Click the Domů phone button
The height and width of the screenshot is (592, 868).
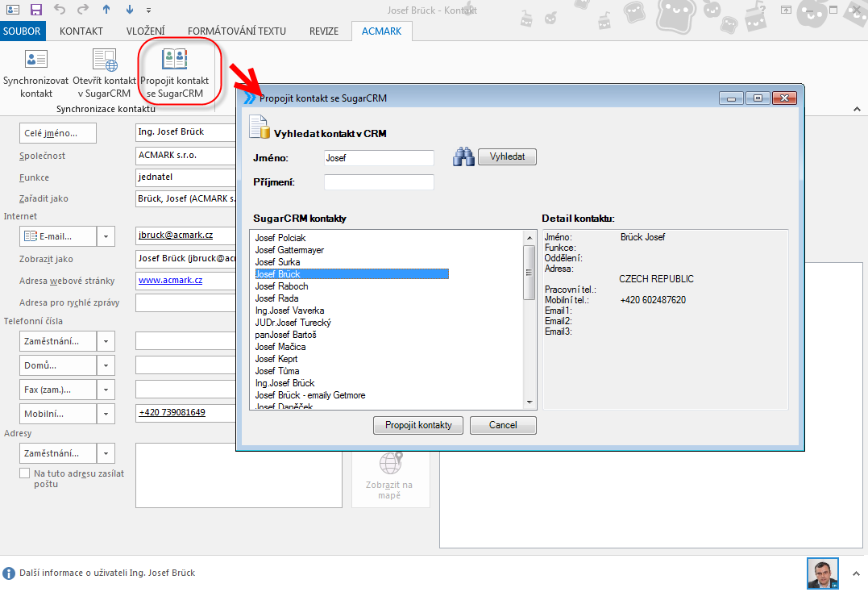[x=57, y=365]
